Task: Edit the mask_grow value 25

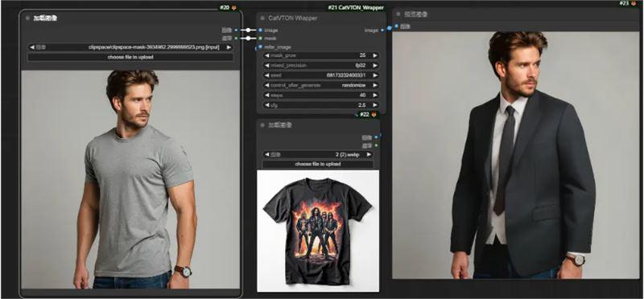Action: 320,55
